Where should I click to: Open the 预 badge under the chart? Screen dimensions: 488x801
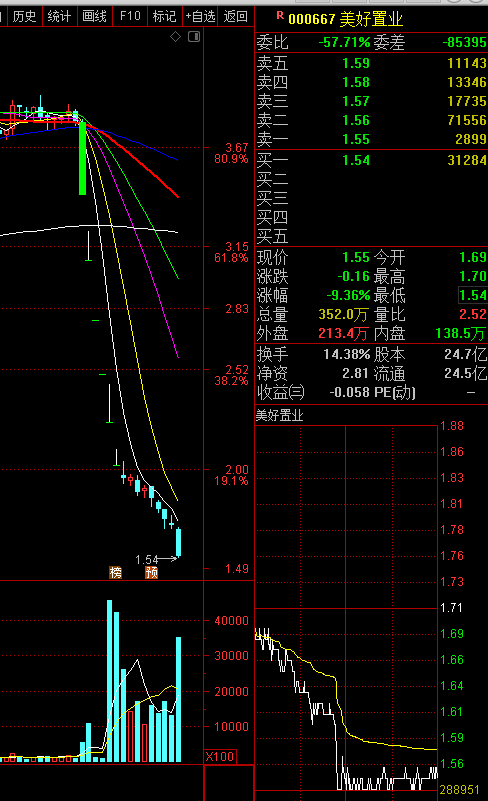(152, 573)
